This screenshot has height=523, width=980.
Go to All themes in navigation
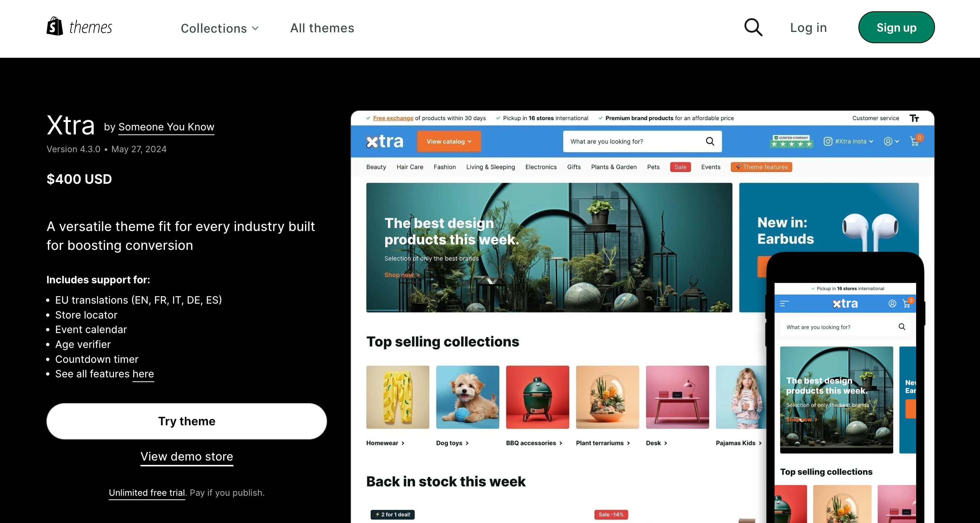322,28
